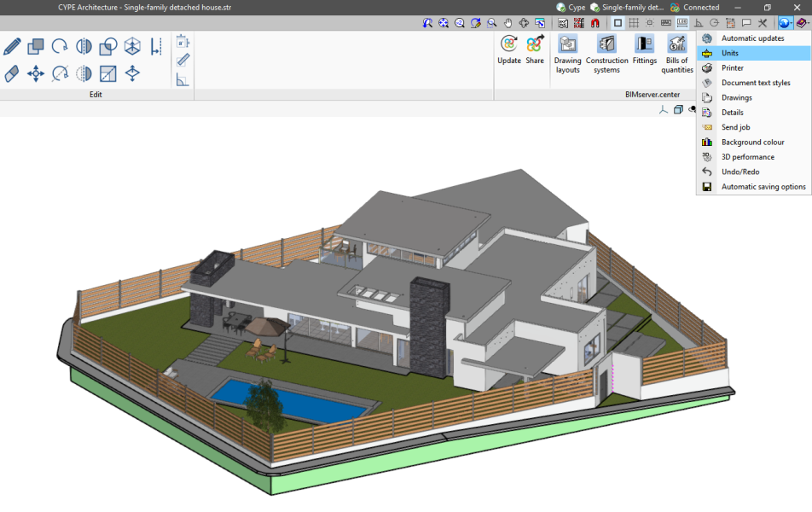Screen dimensions: 812x512
Task: Open Automatic saving options
Action: pos(763,186)
